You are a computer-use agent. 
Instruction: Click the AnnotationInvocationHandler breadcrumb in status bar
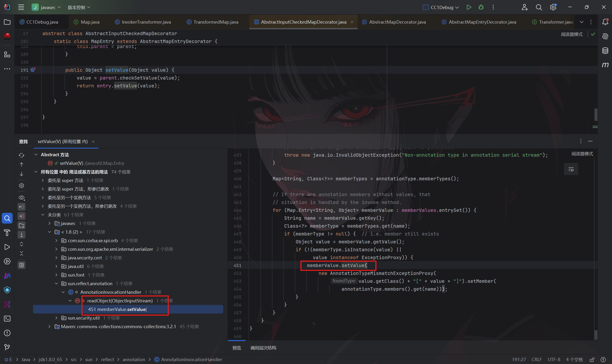tap(191, 359)
